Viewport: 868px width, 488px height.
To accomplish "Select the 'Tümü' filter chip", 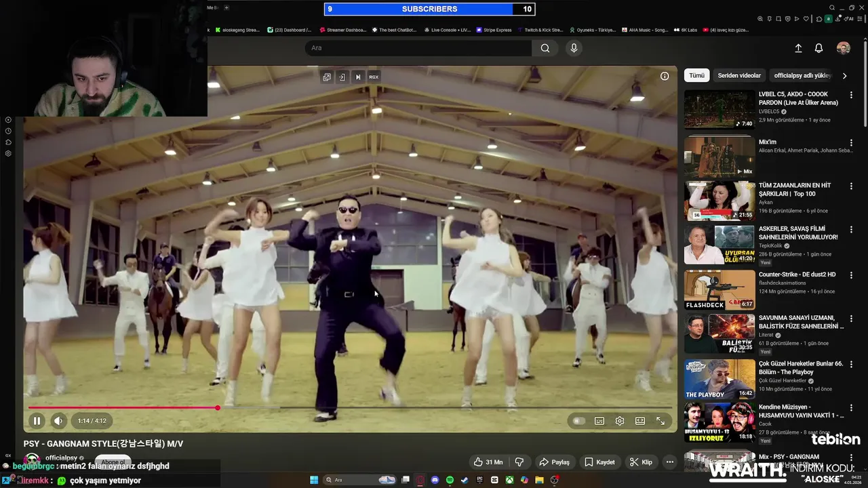I will pyautogui.click(x=697, y=76).
